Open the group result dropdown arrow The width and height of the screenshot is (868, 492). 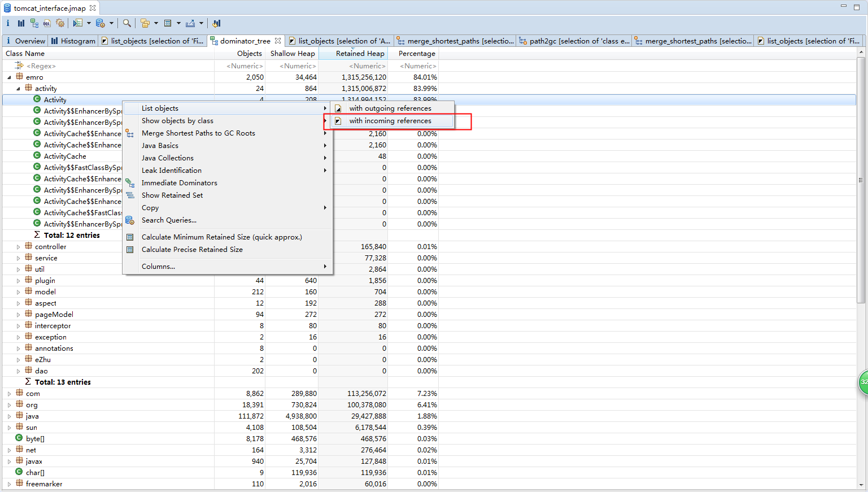156,23
